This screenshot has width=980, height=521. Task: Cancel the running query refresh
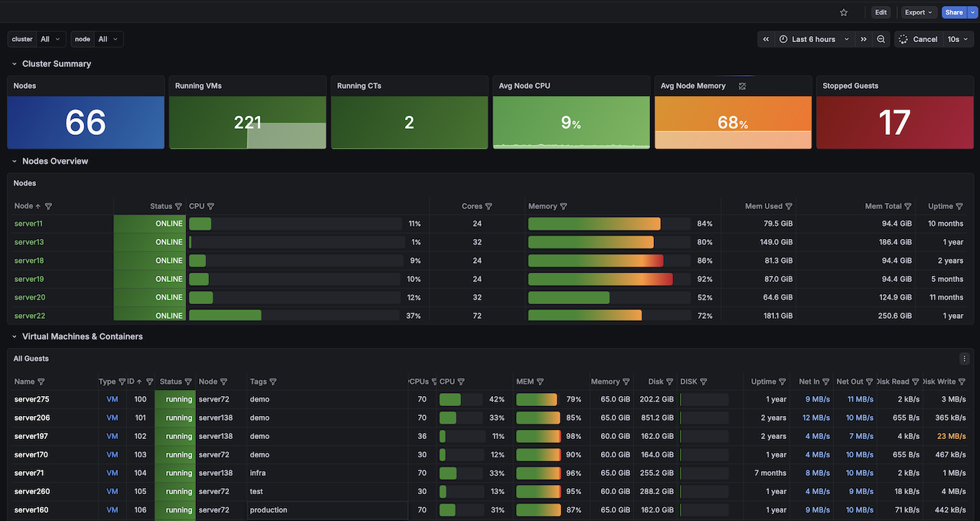click(x=917, y=39)
